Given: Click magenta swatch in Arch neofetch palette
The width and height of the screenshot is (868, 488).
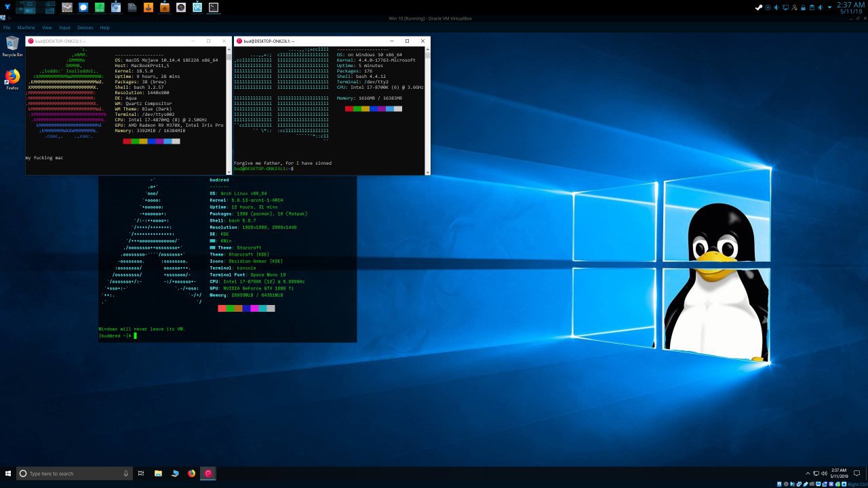Looking at the screenshot, I should click(x=254, y=308).
